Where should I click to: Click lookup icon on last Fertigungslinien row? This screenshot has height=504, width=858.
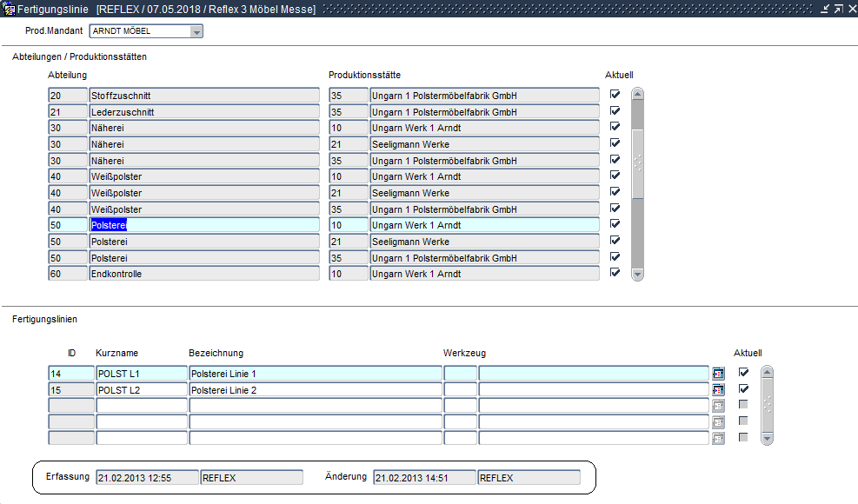pyautogui.click(x=717, y=438)
